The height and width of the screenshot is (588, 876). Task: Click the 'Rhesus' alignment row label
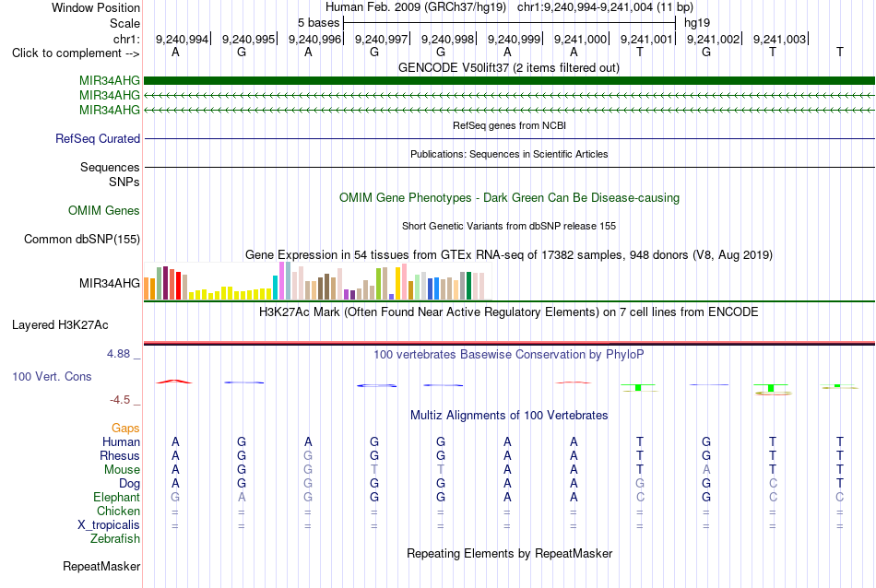[x=120, y=456]
